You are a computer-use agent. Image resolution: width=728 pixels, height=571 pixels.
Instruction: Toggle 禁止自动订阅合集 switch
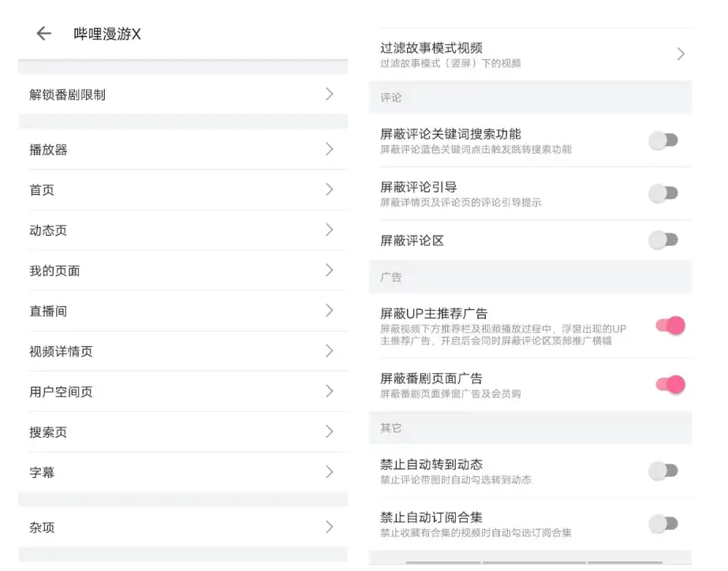[x=663, y=524]
